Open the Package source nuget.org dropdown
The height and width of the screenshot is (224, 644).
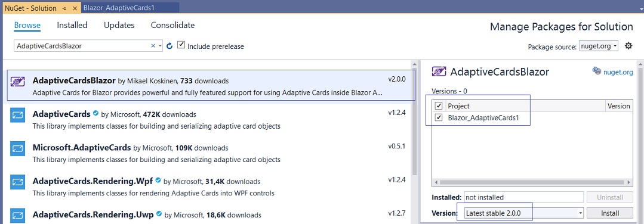coord(599,46)
